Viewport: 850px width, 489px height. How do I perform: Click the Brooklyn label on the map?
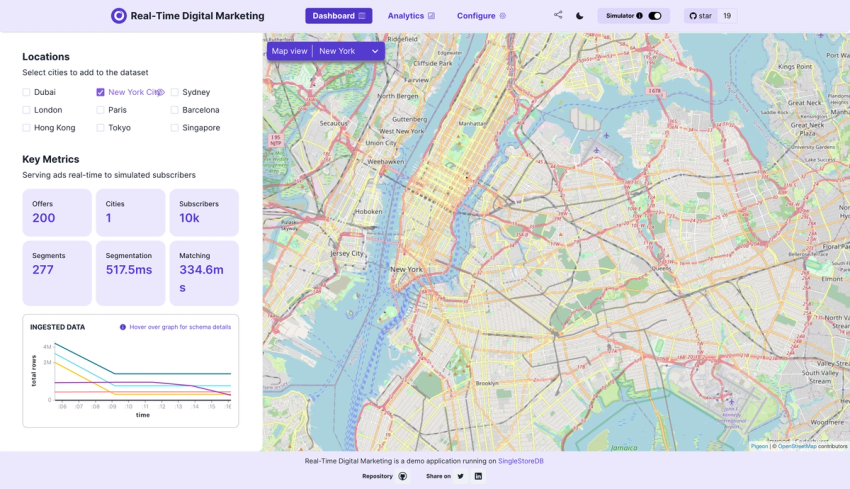[487, 383]
